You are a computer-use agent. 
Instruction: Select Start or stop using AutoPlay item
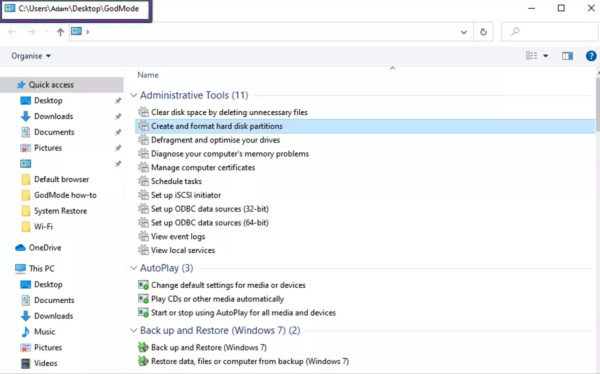[243, 313]
